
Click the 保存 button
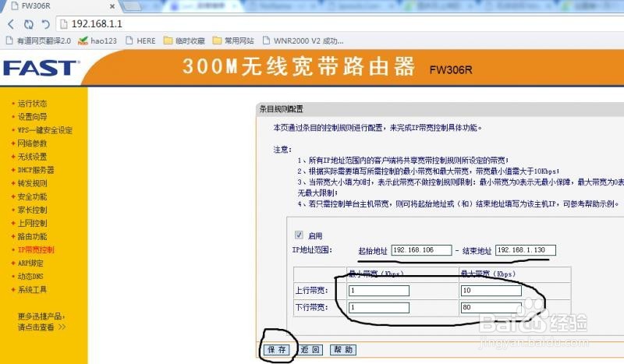[277, 350]
